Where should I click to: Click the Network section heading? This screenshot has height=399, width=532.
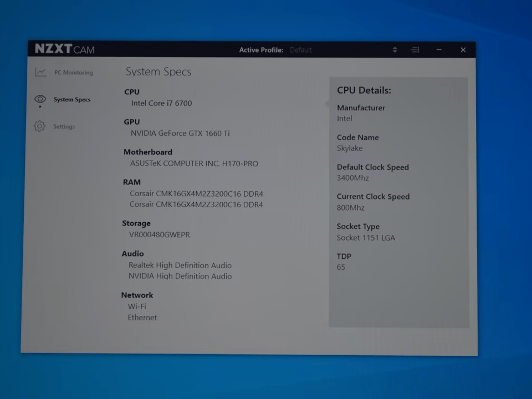137,295
